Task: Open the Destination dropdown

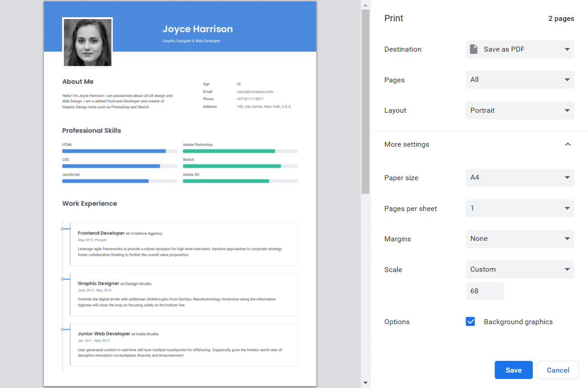Action: click(520, 49)
